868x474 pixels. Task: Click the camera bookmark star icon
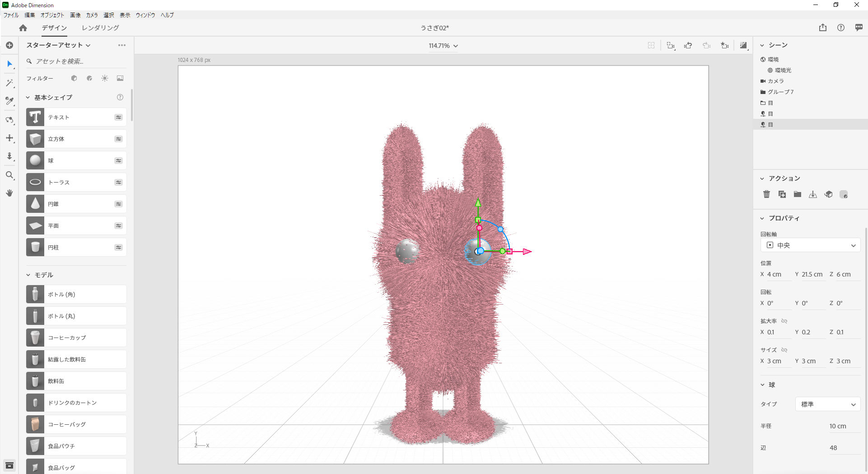point(724,46)
